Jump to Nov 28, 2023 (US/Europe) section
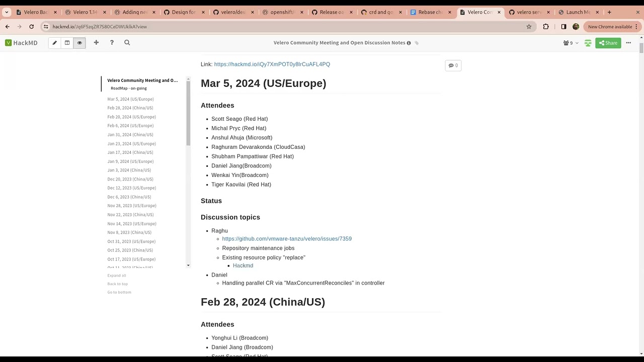The image size is (644, 362). [132, 206]
